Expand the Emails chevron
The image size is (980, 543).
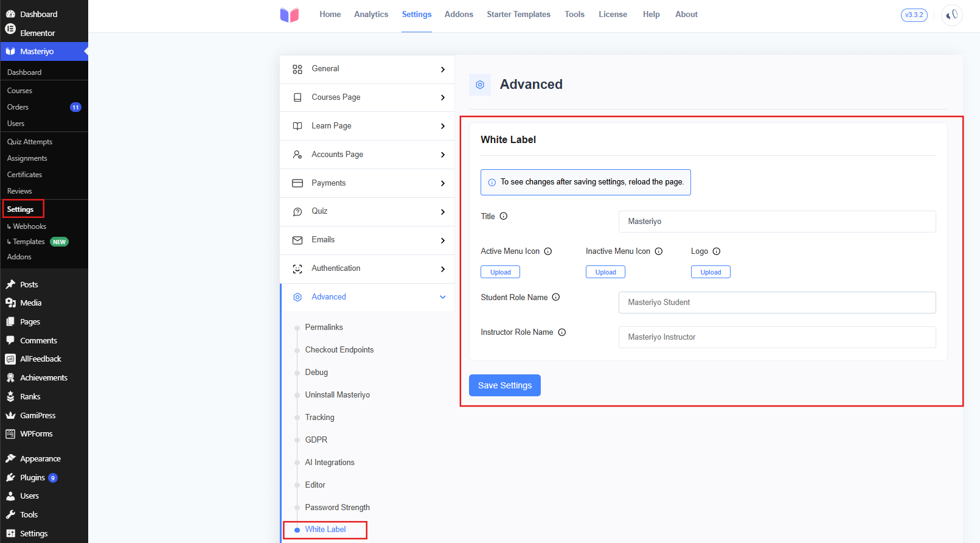tap(443, 240)
